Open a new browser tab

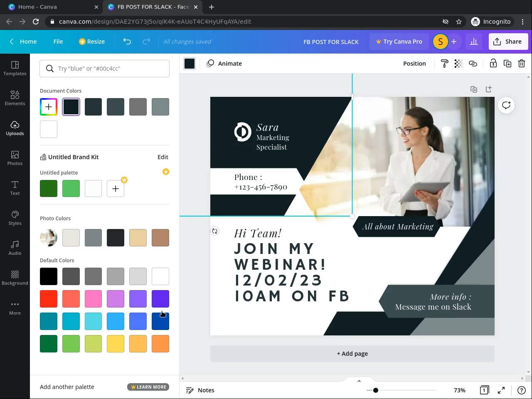coord(212,7)
